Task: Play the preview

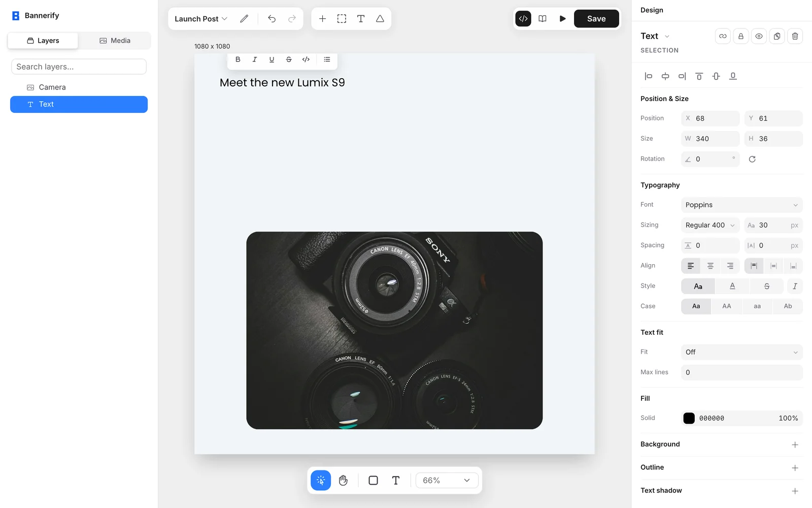Action: coord(562,19)
